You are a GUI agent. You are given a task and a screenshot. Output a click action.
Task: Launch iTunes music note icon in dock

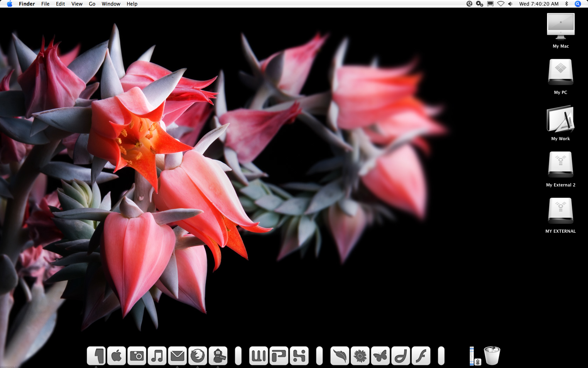[157, 356]
